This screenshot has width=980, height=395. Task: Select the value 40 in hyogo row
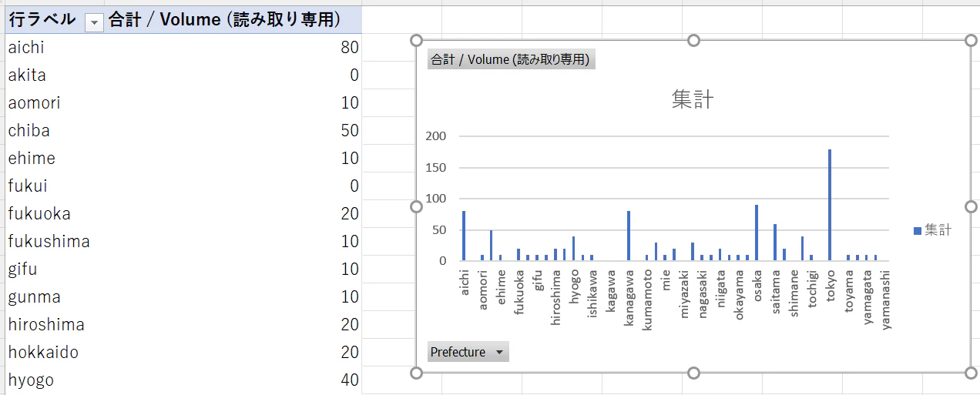click(350, 380)
